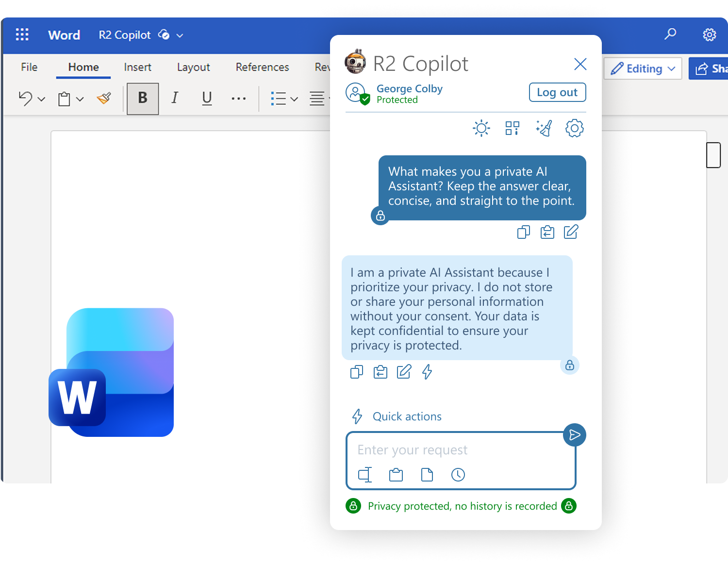Open the app launcher grid
The width and height of the screenshot is (728, 565).
pos(22,34)
